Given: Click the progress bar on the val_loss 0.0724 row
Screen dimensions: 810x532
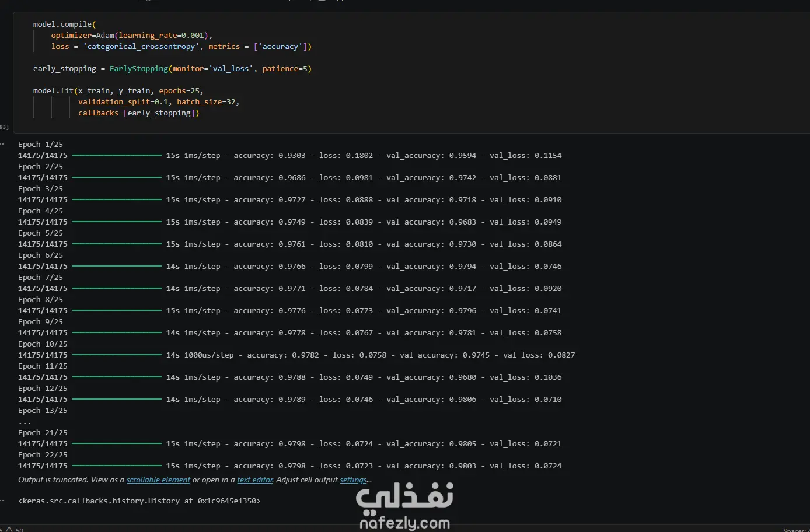Looking at the screenshot, I should (x=117, y=466).
